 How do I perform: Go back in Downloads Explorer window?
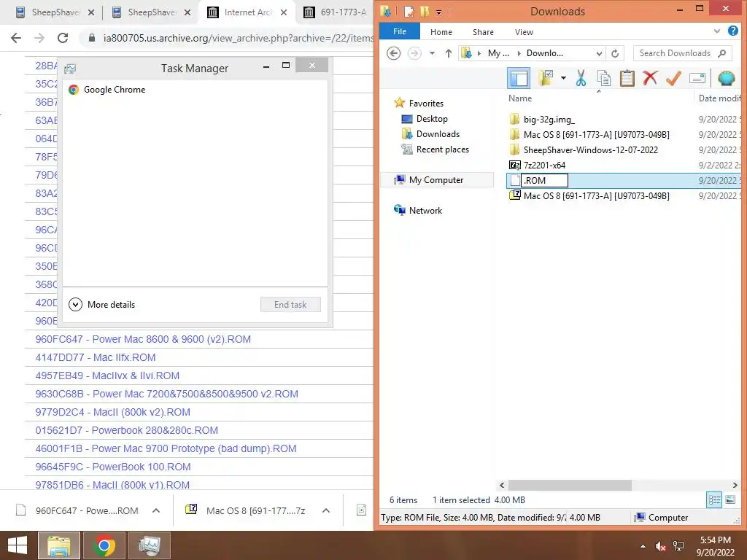tap(393, 52)
